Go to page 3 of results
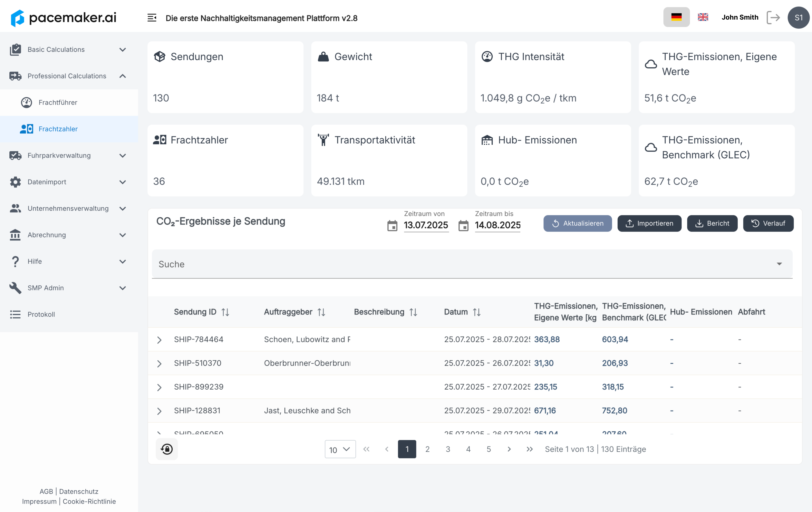This screenshot has height=512, width=812. click(x=448, y=449)
